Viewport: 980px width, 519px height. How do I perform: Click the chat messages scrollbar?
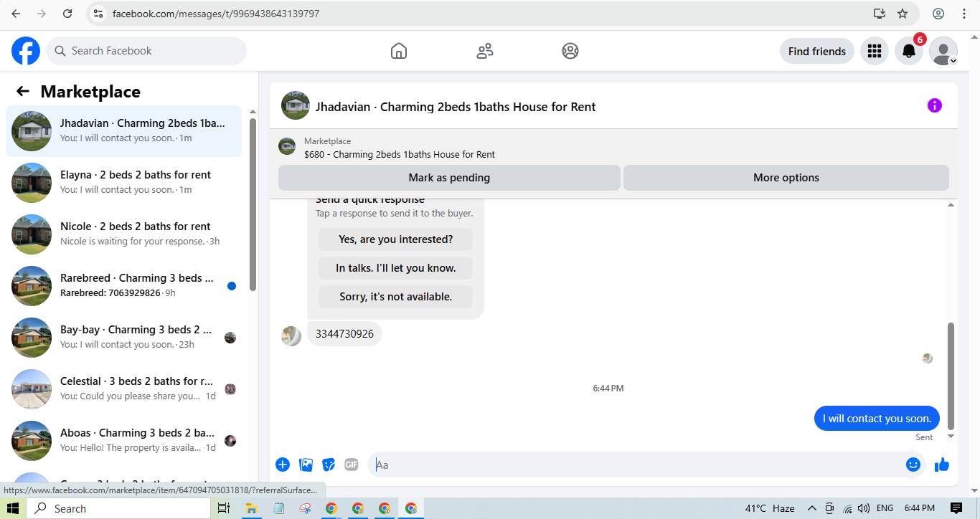pyautogui.click(x=951, y=376)
